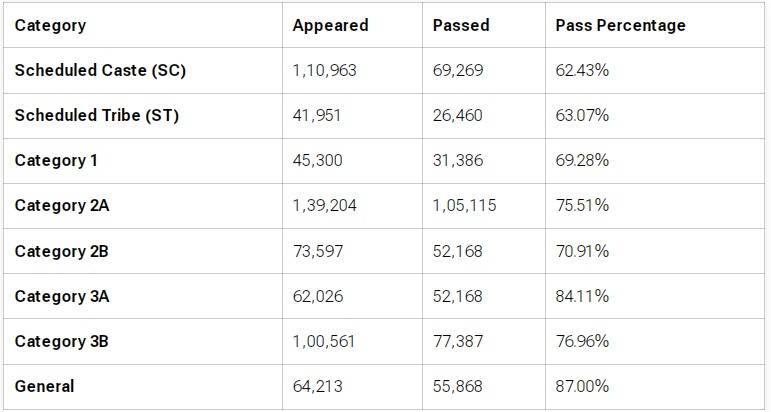Select the 26,460 passed value
Screen dimensions: 771x412
pos(457,116)
